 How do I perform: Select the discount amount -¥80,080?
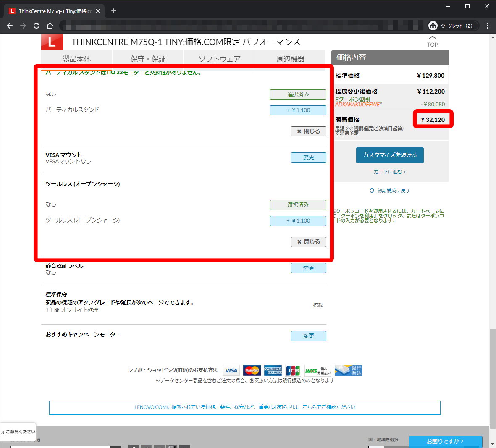[x=433, y=104]
